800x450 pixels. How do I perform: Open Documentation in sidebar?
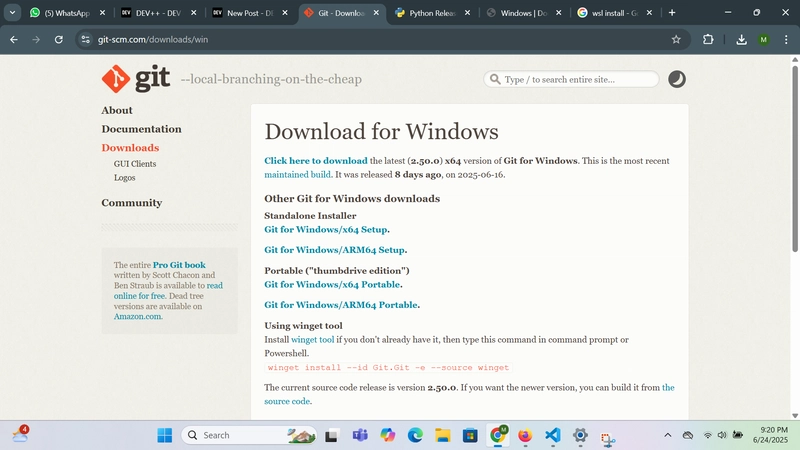pos(141,129)
